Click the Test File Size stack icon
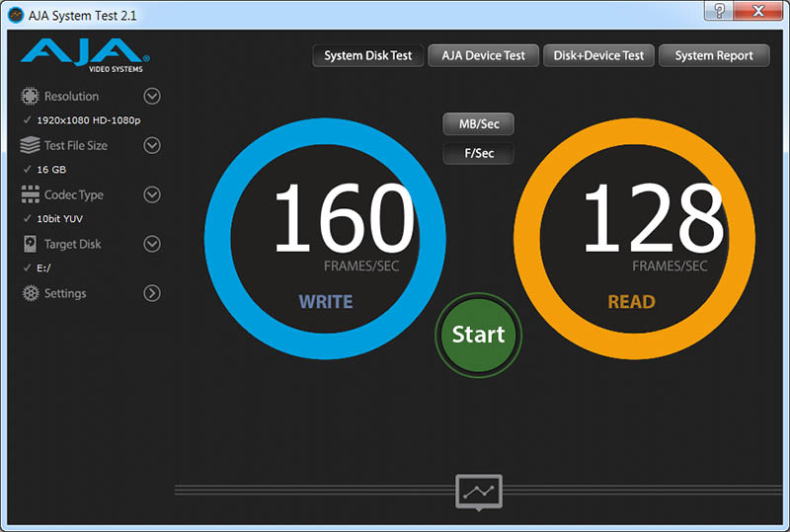 30,145
